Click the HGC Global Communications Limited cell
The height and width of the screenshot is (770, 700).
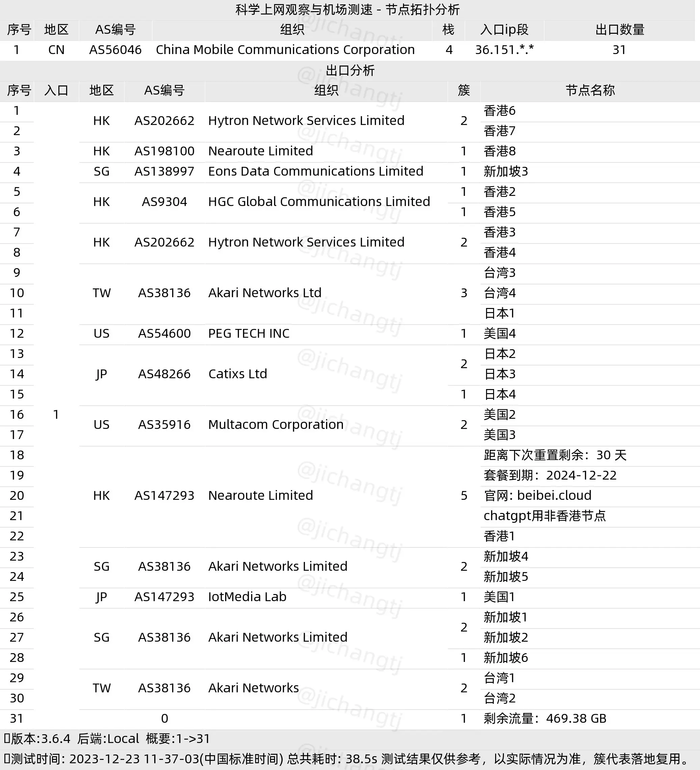(319, 202)
